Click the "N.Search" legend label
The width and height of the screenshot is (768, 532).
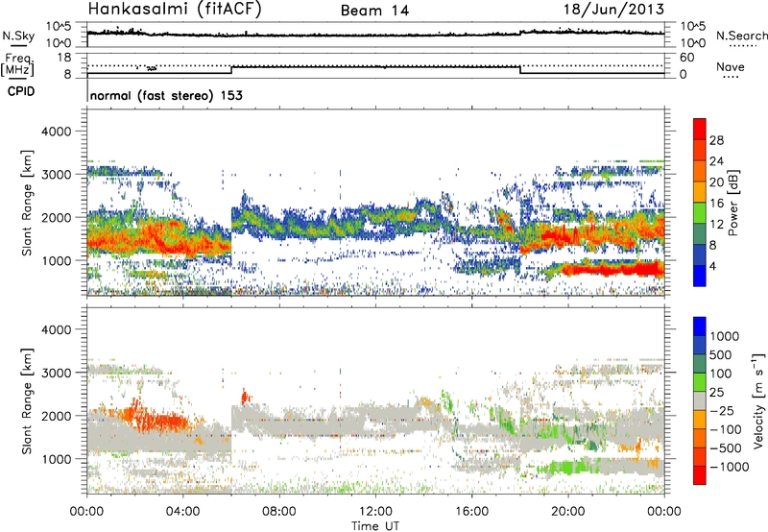(741, 36)
